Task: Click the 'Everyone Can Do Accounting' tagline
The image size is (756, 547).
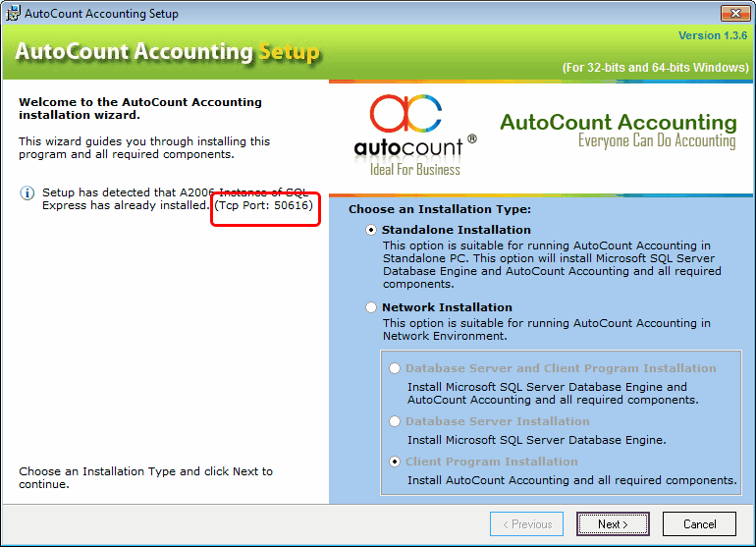Action: pyautogui.click(x=657, y=140)
